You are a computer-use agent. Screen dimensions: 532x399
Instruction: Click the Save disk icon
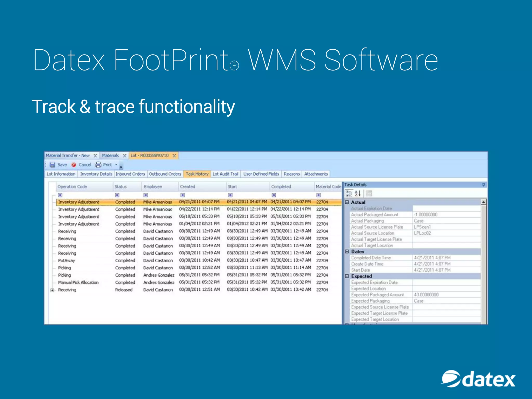[x=52, y=165]
